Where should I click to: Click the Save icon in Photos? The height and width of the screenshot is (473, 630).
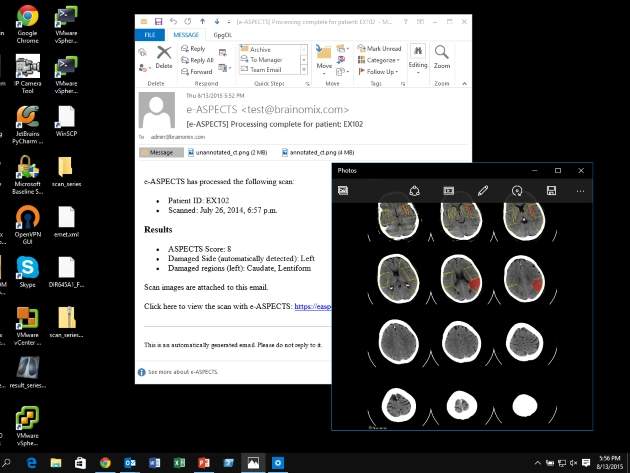551,190
